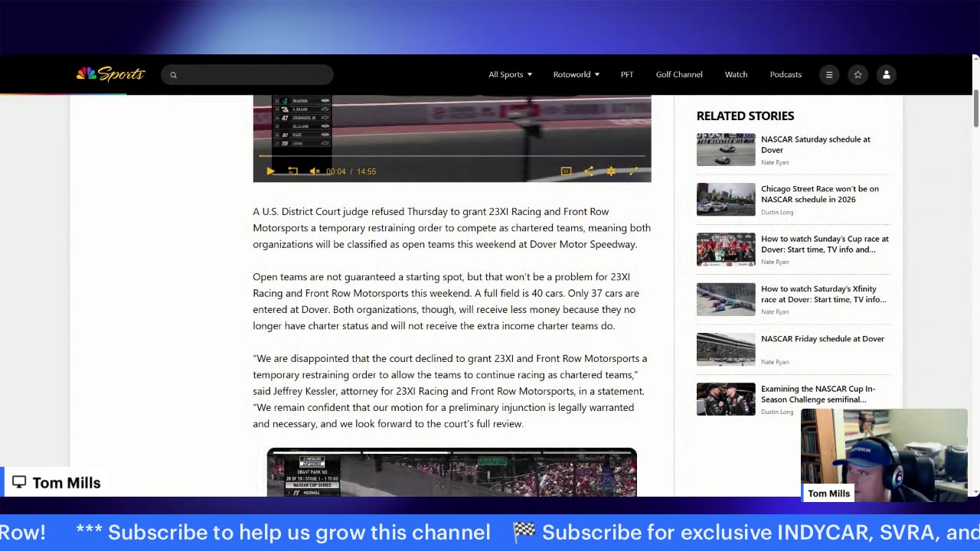Rewind the video ten seconds
The image size is (980, 551).
click(292, 171)
